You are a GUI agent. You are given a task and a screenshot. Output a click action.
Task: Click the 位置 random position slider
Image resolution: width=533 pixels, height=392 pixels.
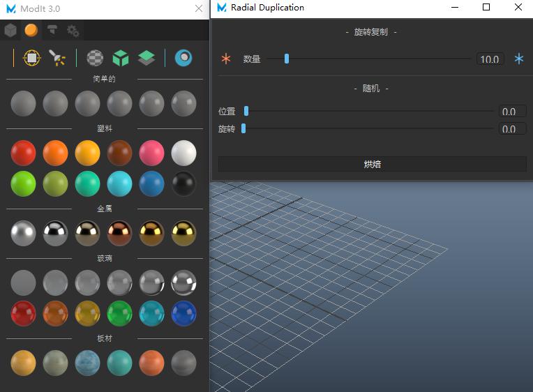click(x=246, y=111)
